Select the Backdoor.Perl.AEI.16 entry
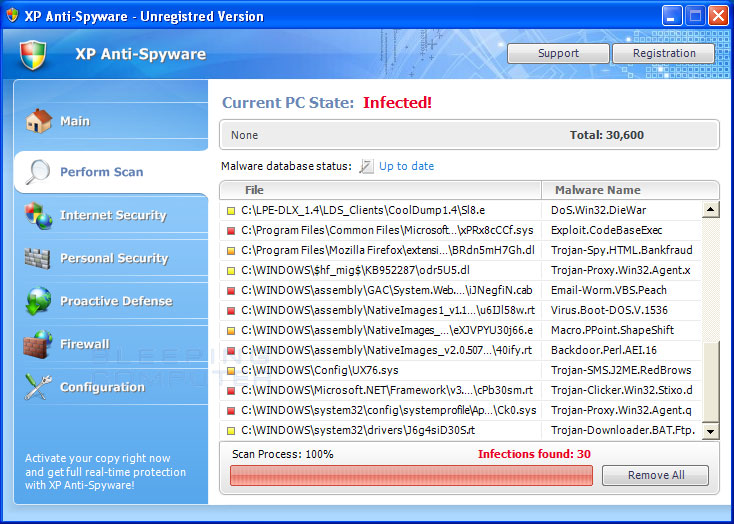Screen dimensions: 734x524 click(603, 351)
